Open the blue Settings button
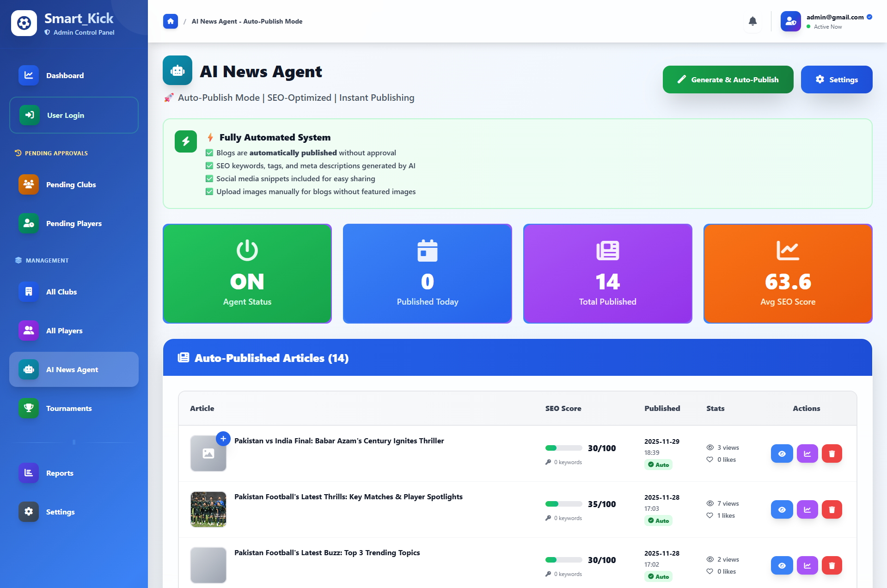887x588 pixels. tap(836, 80)
